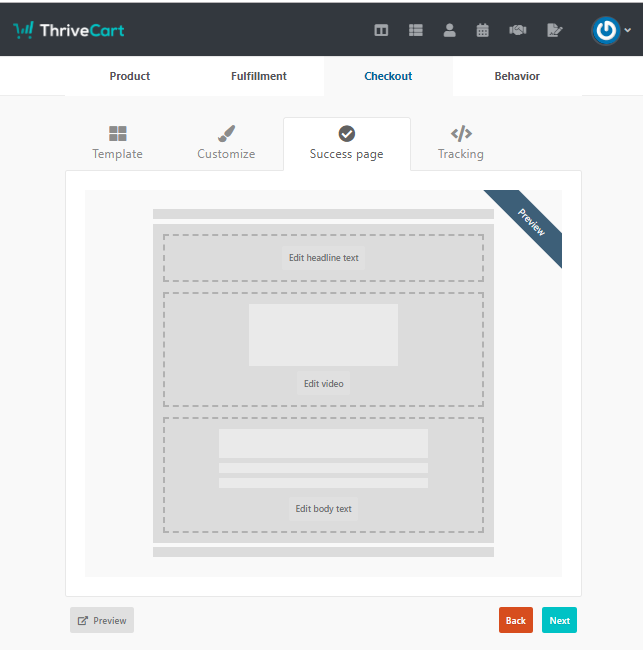The width and height of the screenshot is (643, 650).
Task: Expand the account dropdown chevron
Action: tap(628, 30)
